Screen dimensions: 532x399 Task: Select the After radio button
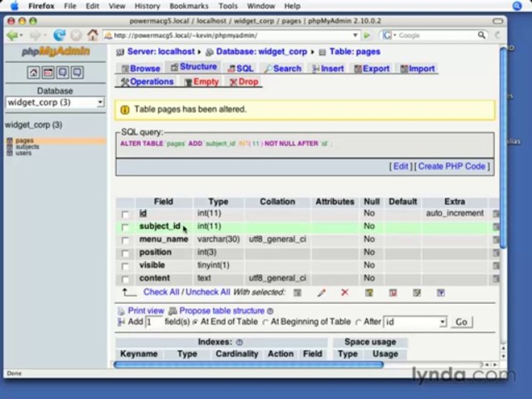(359, 323)
